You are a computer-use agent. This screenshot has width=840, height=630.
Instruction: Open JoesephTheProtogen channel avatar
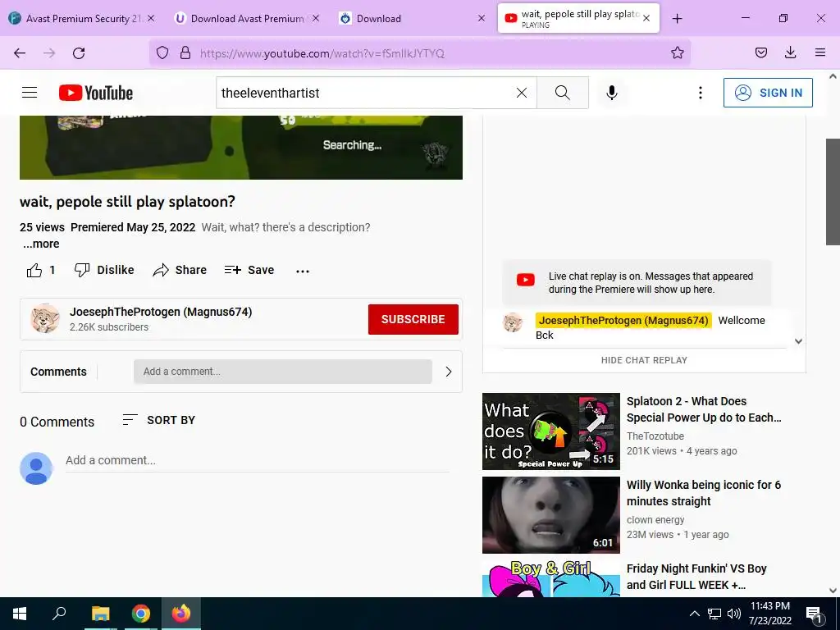click(x=45, y=319)
